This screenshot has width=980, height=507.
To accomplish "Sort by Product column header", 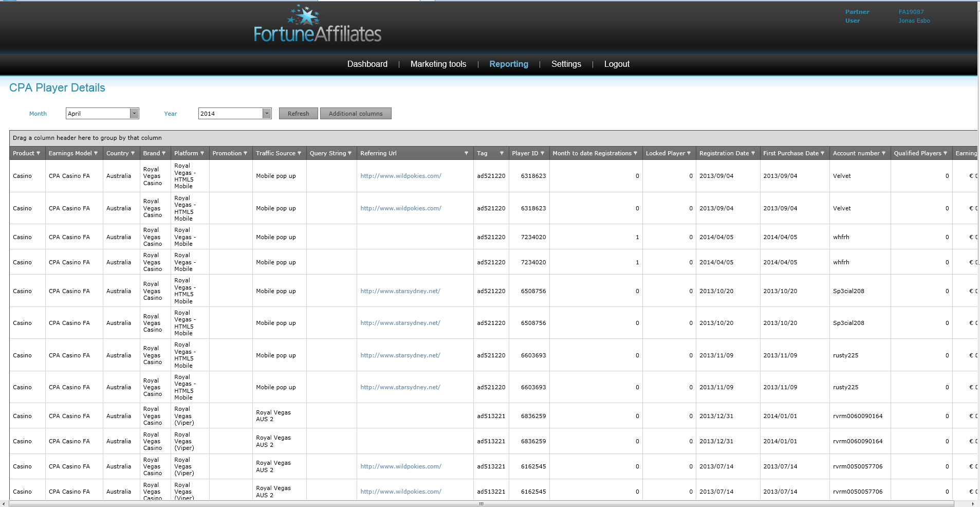I will click(x=24, y=153).
